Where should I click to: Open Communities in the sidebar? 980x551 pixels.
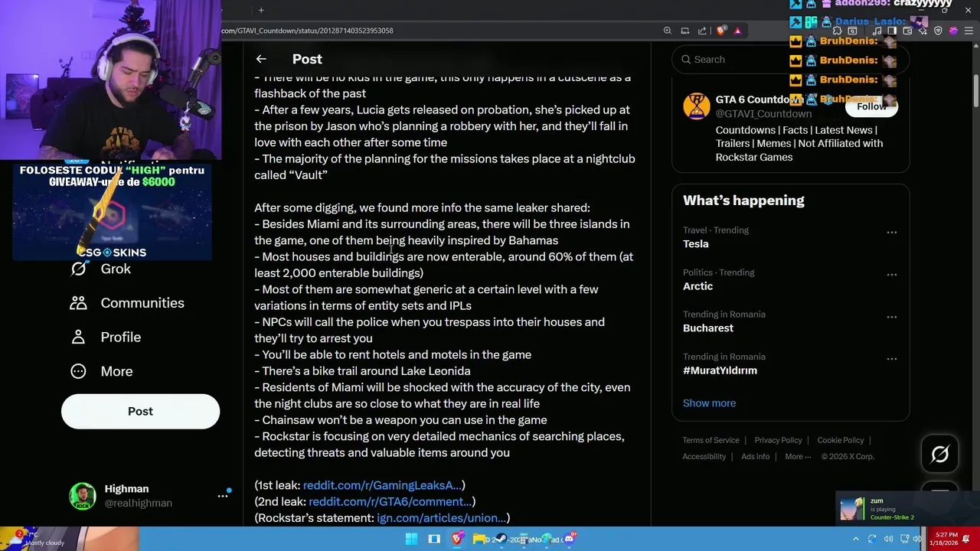point(127,303)
